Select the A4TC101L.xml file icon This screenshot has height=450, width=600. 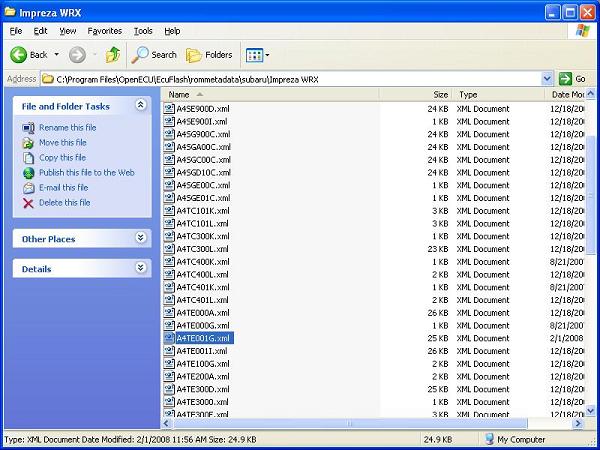pos(169,223)
